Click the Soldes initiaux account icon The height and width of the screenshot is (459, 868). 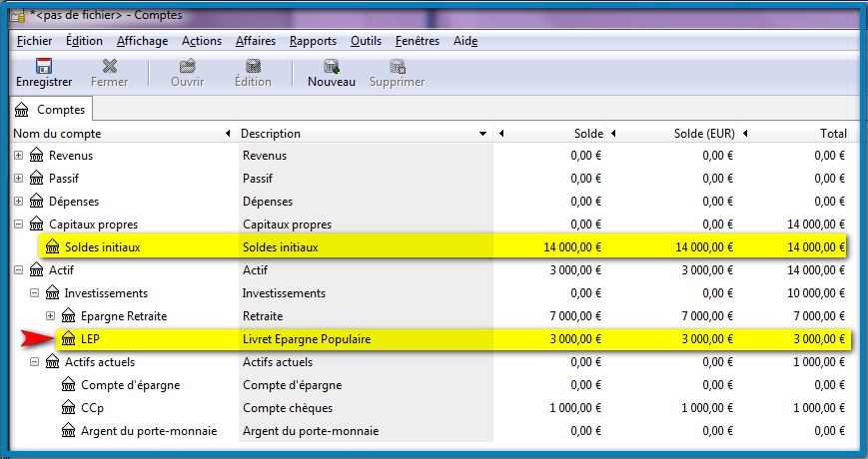(52, 247)
